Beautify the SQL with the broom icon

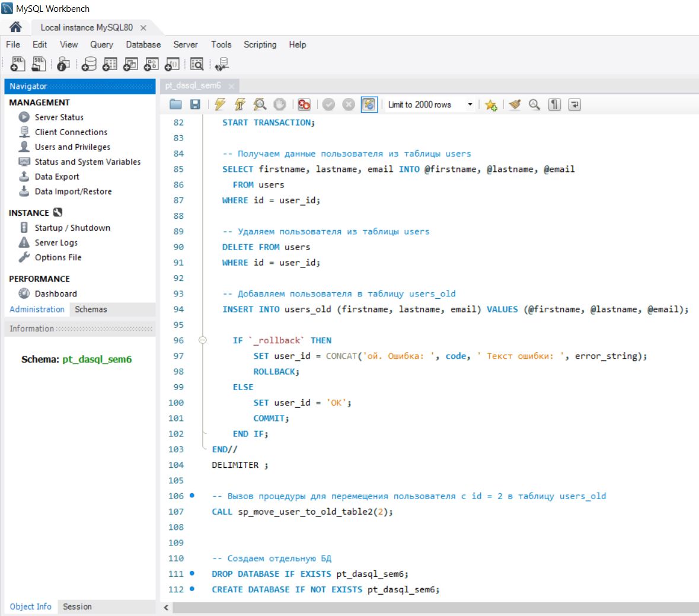tap(515, 105)
